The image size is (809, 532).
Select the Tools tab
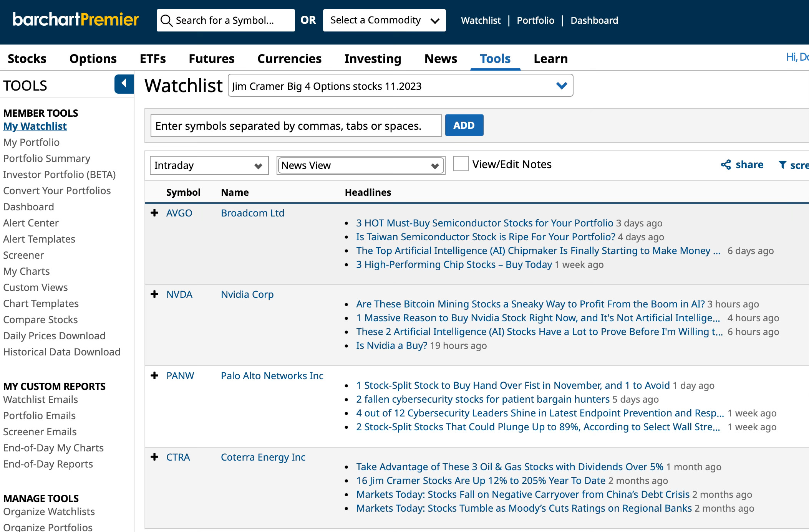click(x=495, y=58)
